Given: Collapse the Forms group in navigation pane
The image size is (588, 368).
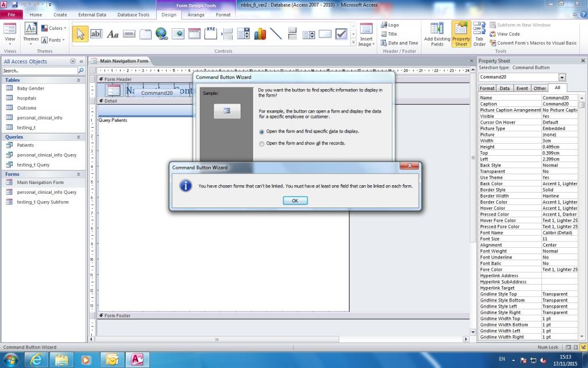Looking at the screenshot, I should (x=78, y=175).
